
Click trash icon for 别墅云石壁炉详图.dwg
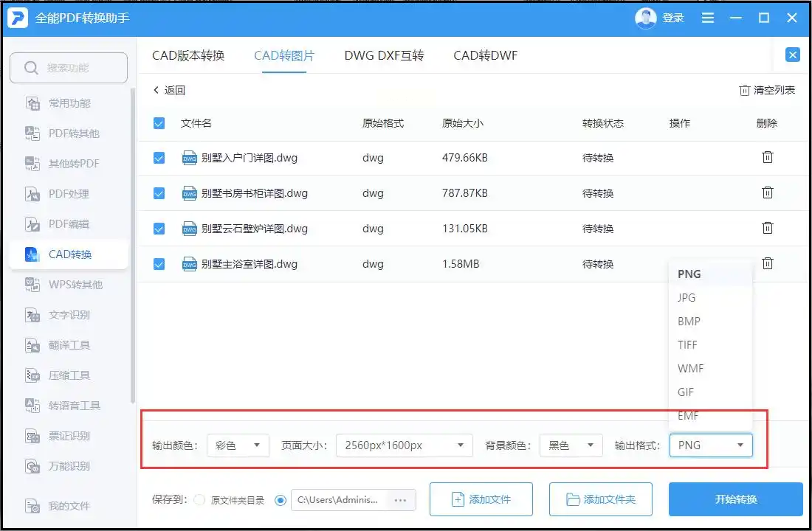[768, 228]
